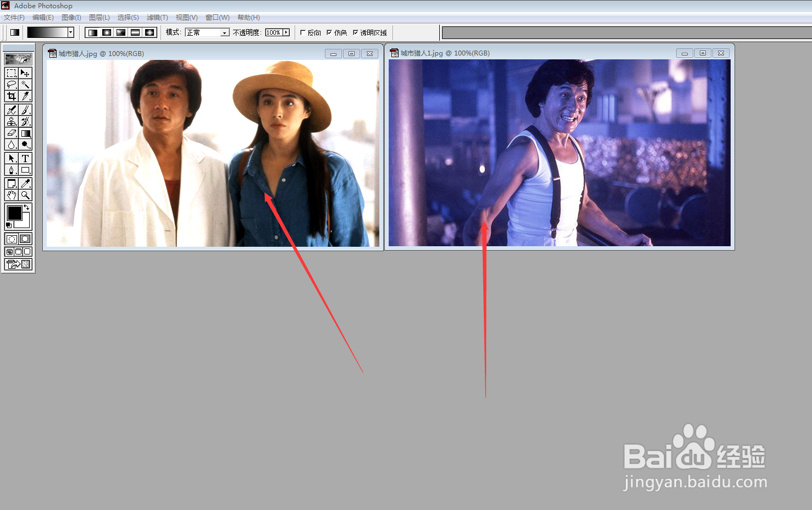This screenshot has height=510, width=812.
Task: Reset default foreground and background colors
Action: click(x=8, y=225)
